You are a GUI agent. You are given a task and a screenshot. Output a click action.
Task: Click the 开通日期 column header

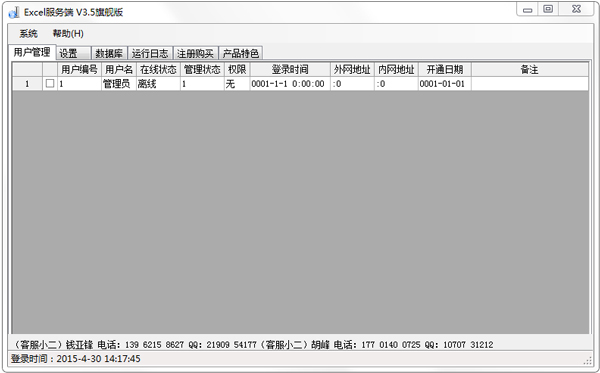(x=445, y=70)
